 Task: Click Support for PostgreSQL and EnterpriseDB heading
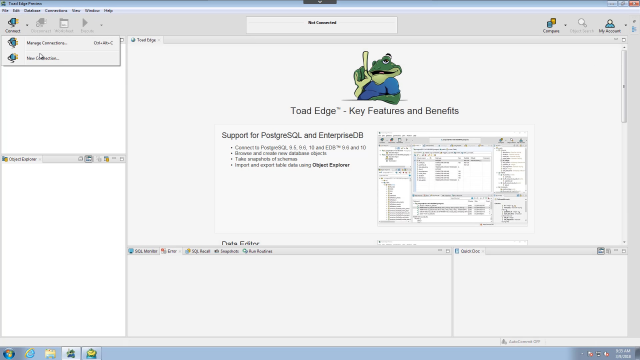[292, 135]
